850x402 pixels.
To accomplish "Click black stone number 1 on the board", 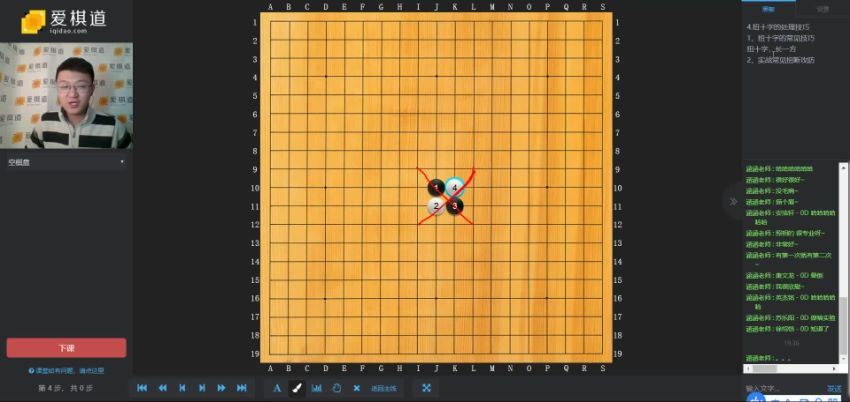I will tap(436, 188).
